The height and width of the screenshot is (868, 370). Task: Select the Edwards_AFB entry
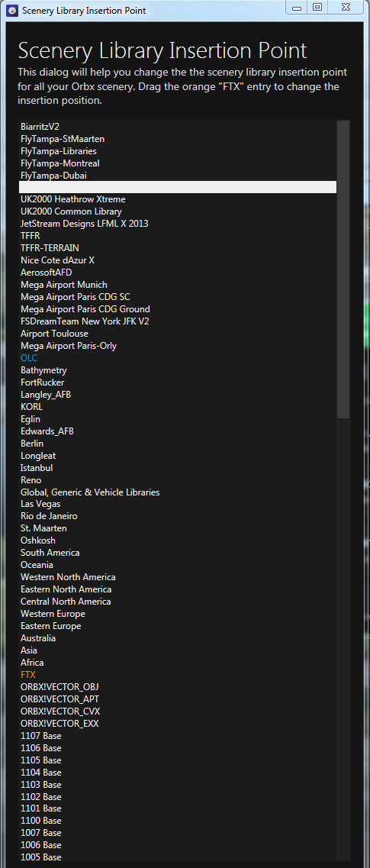tap(47, 431)
